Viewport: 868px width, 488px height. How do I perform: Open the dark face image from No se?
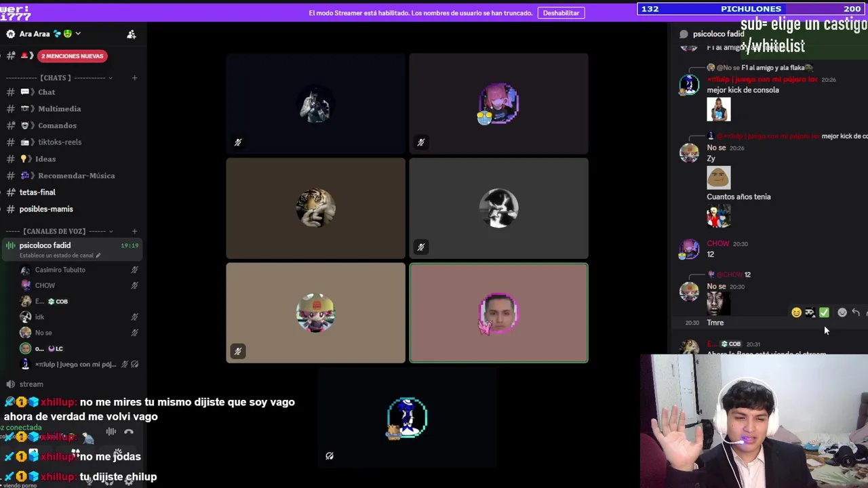pyautogui.click(x=719, y=304)
